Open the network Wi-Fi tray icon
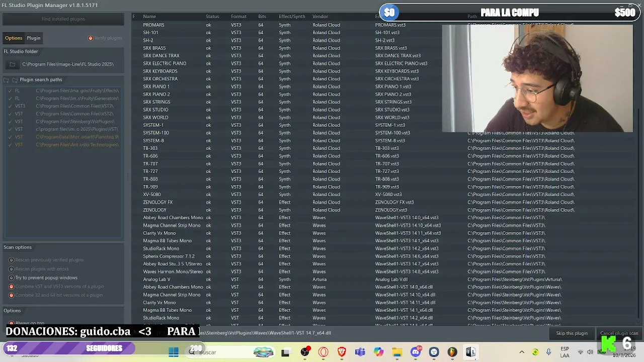Image resolution: width=644 pixels, height=362 pixels. pyautogui.click(x=580, y=352)
